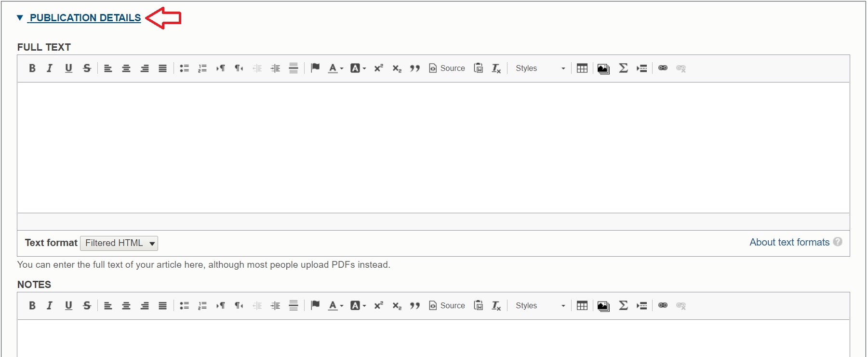
Task: Click Source button in the Full Text toolbar
Action: (447, 69)
